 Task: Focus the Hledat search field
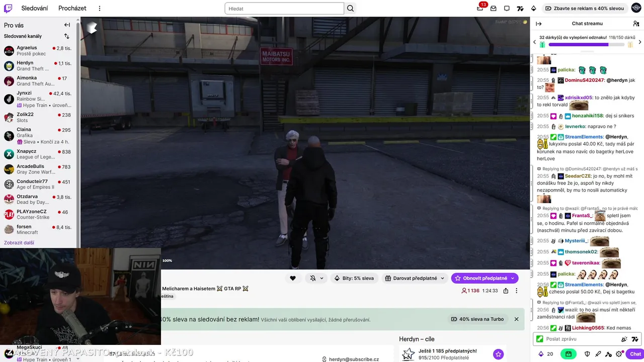pyautogui.click(x=284, y=9)
